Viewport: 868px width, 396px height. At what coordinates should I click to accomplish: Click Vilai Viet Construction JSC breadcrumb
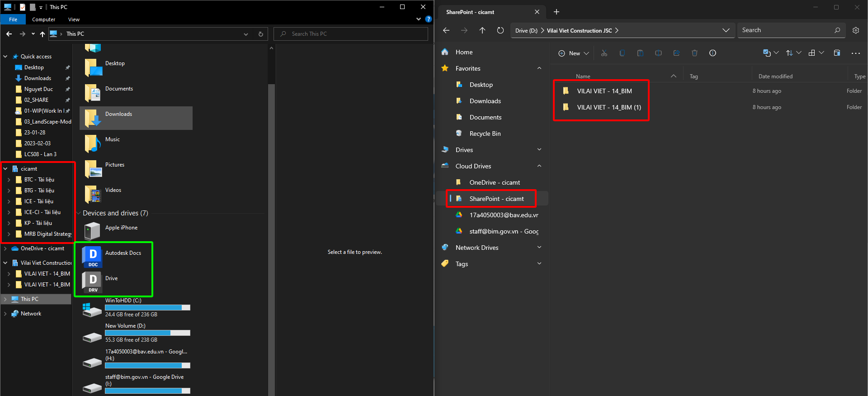tap(579, 31)
